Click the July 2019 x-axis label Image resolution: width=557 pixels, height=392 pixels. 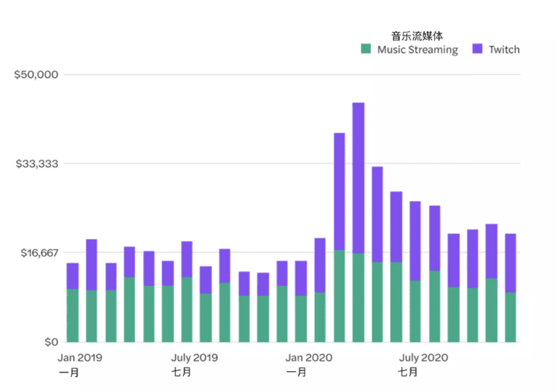[194, 357]
